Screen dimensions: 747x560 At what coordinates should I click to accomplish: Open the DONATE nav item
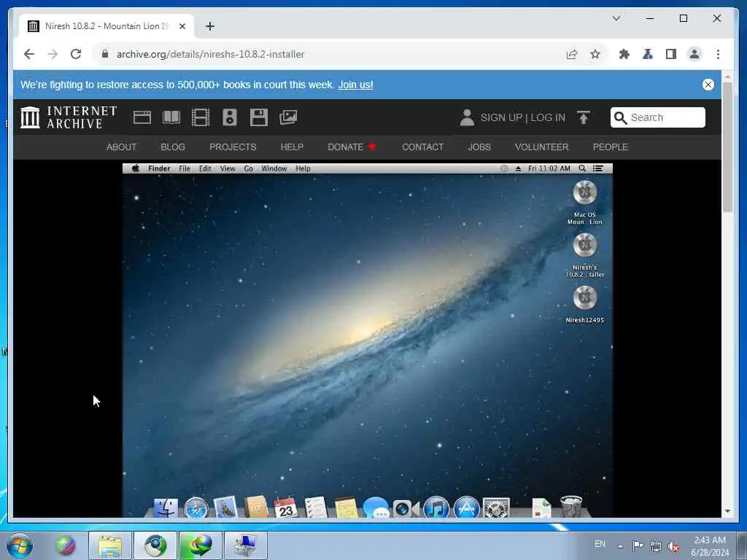coord(352,147)
